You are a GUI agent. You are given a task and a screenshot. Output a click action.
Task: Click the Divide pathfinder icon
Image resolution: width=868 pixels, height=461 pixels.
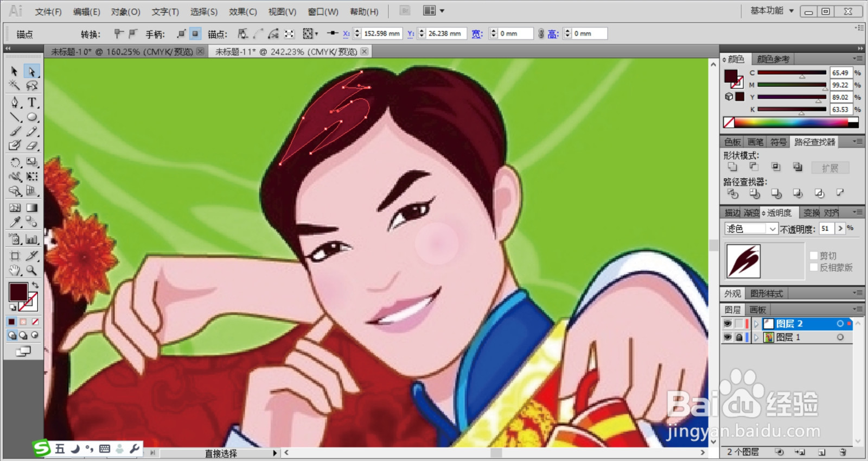[732, 193]
